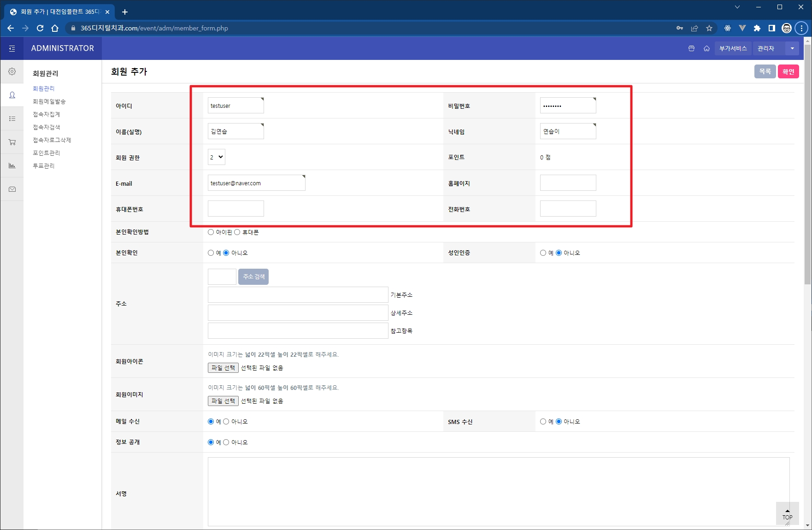Screen dimensions: 812x530
Task: Bookmark page with star icon
Action: point(709,28)
